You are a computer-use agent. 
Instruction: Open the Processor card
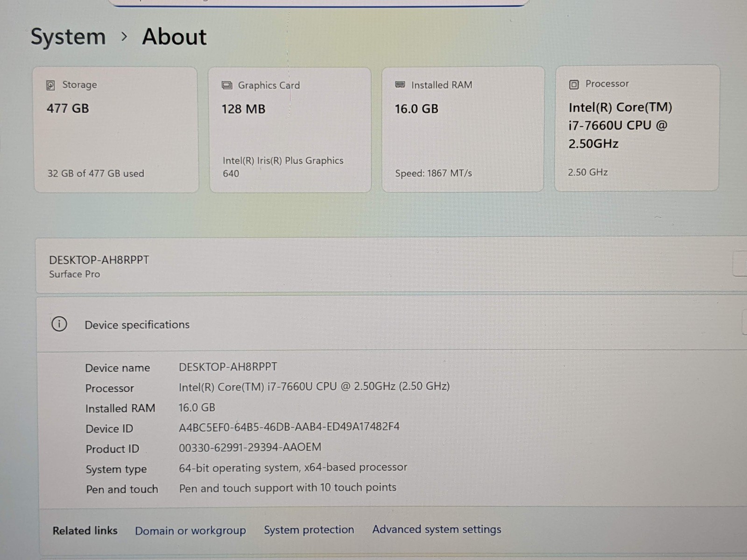click(x=637, y=128)
